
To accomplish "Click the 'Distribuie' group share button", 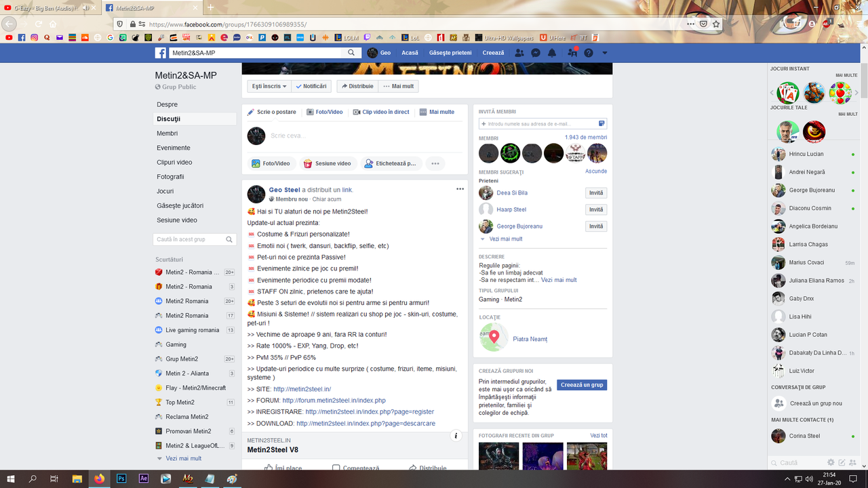I will pos(357,86).
